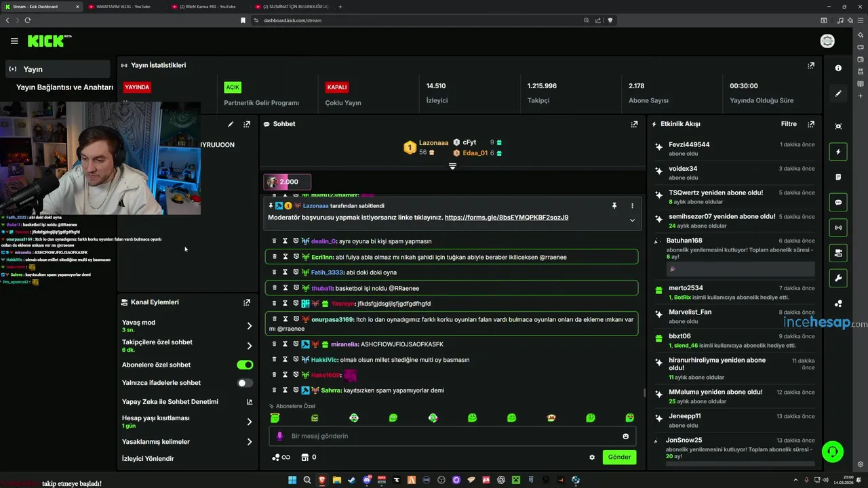The width and height of the screenshot is (868, 488).
Task: Expand Takipçilere özel sohbet settings
Action: (249, 346)
